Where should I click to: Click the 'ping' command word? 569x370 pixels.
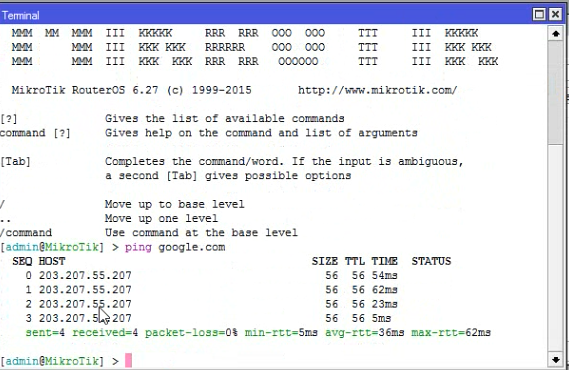(x=138, y=247)
